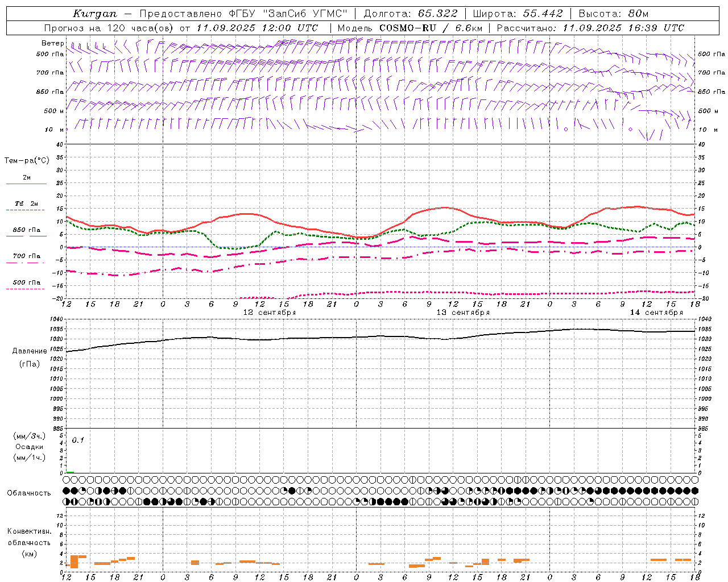Click the 'Облачность' cloud cover row label

[x=29, y=493]
